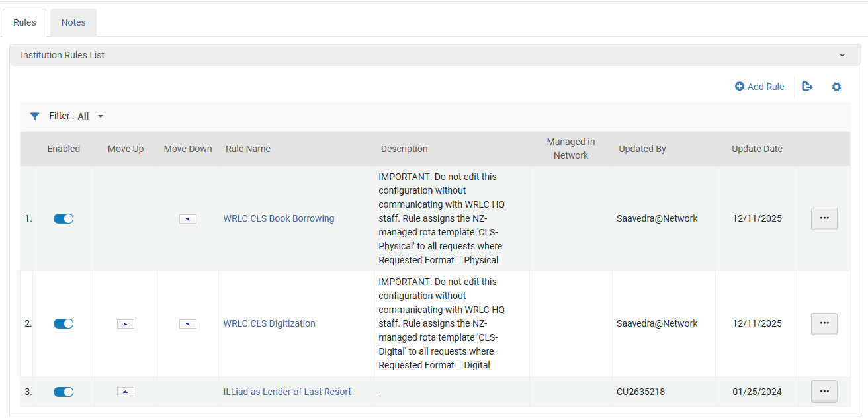868x418 pixels.
Task: Toggle the WRLC CLS Digitization rule off
Action: coord(64,324)
